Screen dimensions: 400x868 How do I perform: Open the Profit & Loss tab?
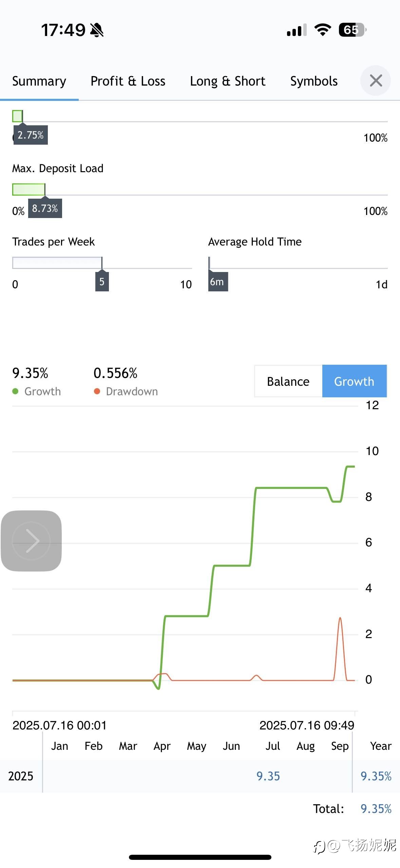pos(128,81)
